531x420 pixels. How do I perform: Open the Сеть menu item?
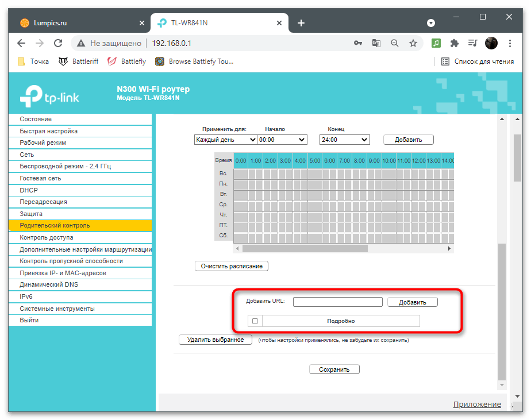80,155
